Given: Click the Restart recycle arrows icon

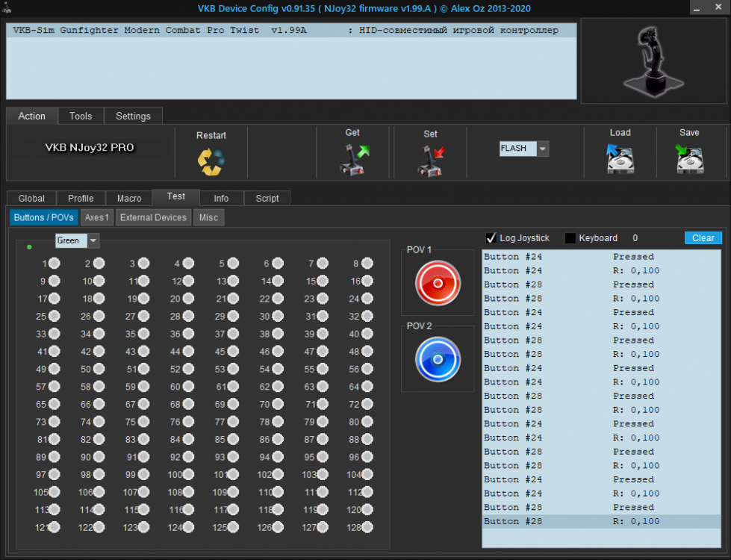Looking at the screenshot, I should (x=211, y=161).
